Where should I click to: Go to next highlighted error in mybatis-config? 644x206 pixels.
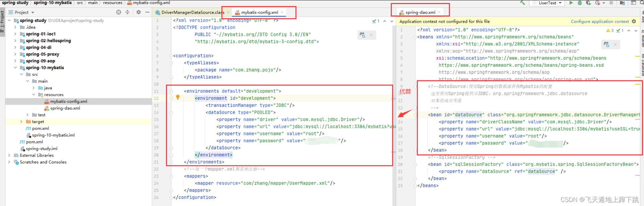391,21
